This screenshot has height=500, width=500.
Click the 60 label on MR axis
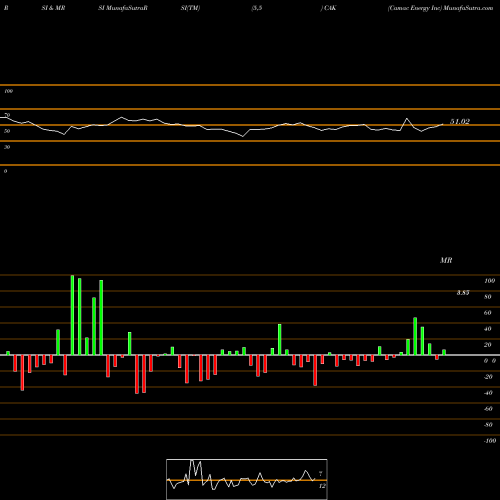coord(488,313)
